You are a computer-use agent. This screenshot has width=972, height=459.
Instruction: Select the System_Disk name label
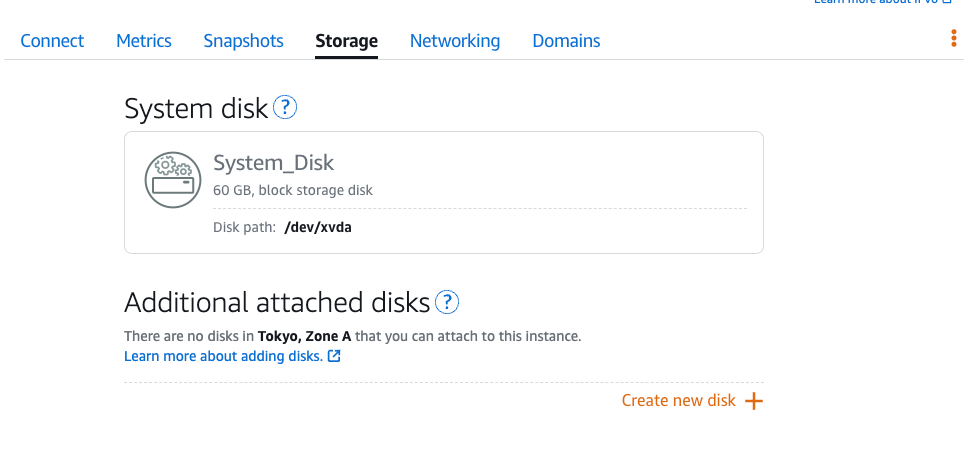tap(273, 163)
